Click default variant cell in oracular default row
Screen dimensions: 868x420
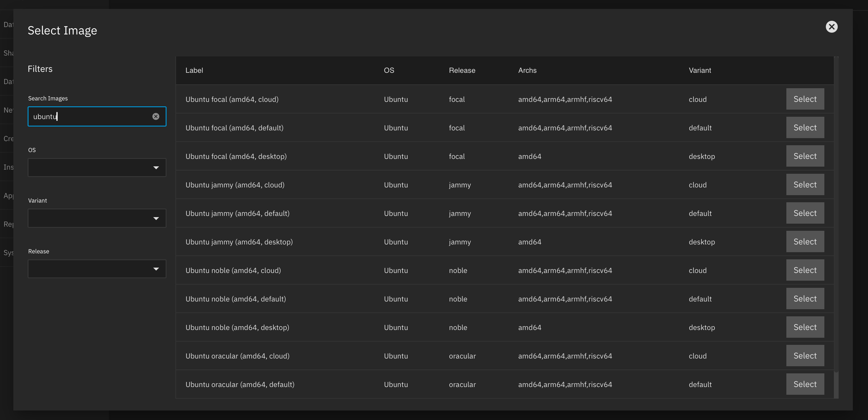click(700, 385)
